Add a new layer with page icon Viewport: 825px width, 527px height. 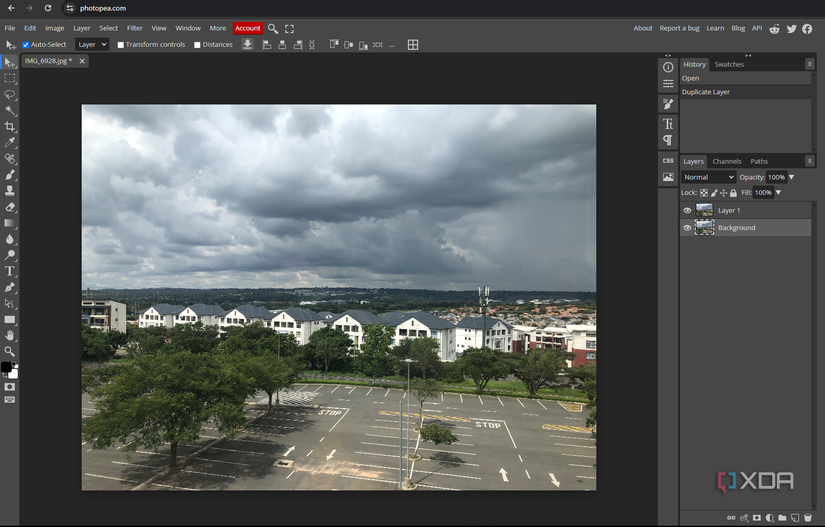pos(795,518)
